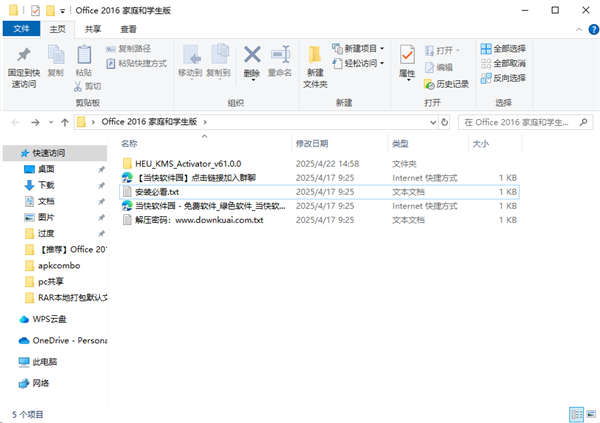The height and width of the screenshot is (423, 600).
Task: Sort by the Name (名称) column header
Action: 129,144
